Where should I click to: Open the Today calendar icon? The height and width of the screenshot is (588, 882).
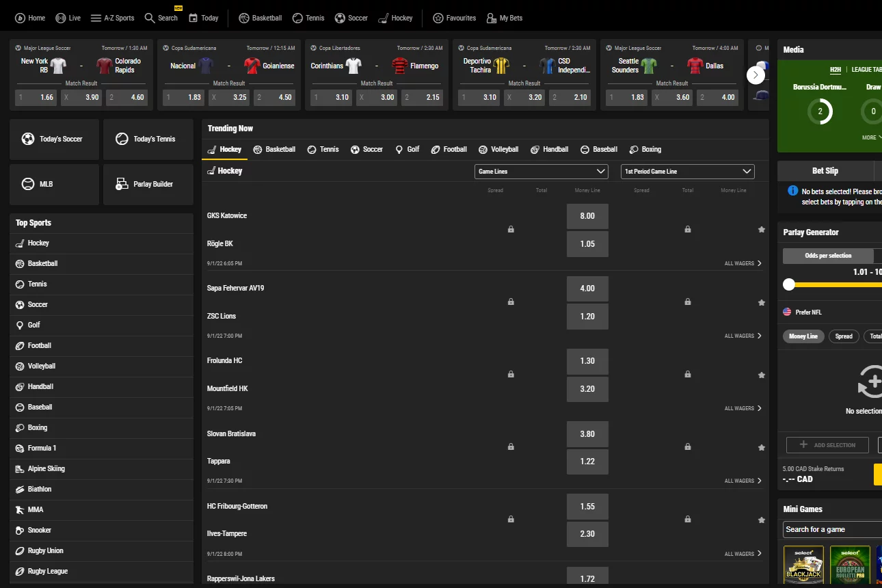click(193, 18)
